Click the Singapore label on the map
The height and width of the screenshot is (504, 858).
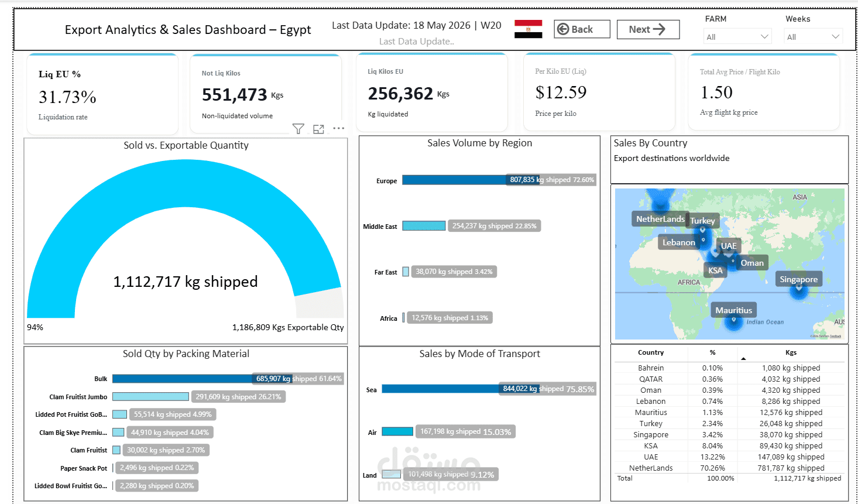point(799,279)
